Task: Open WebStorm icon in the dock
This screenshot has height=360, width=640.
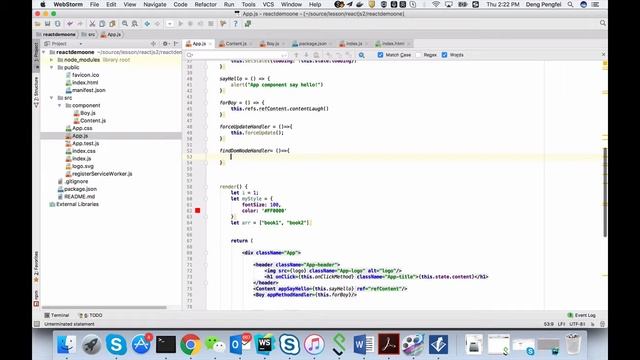Action: (x=264, y=344)
